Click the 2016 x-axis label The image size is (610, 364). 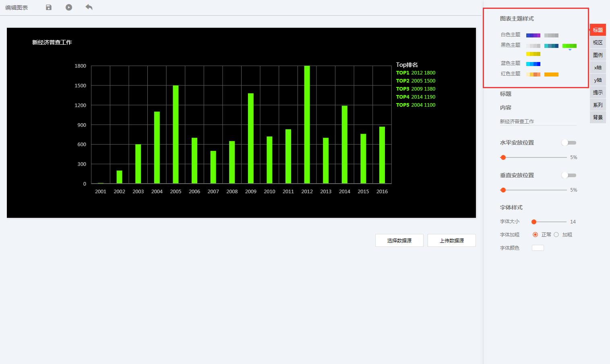[382, 192]
